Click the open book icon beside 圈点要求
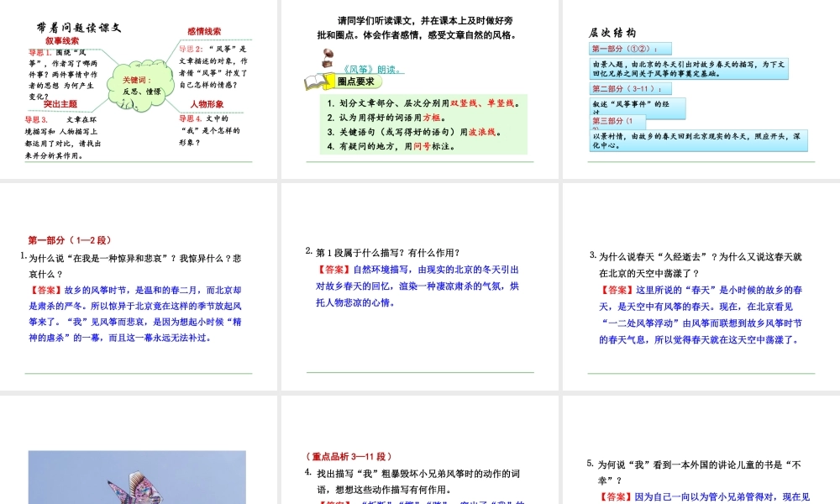Screen dimensions: 840x504 pos(318,82)
